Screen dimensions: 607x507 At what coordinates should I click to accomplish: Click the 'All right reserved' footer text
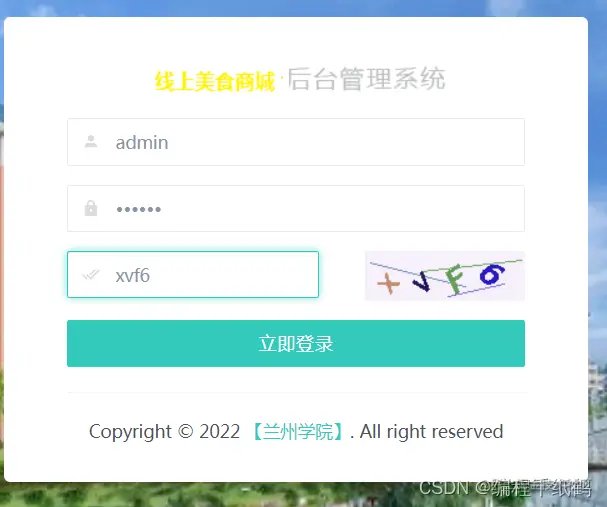tap(432, 431)
